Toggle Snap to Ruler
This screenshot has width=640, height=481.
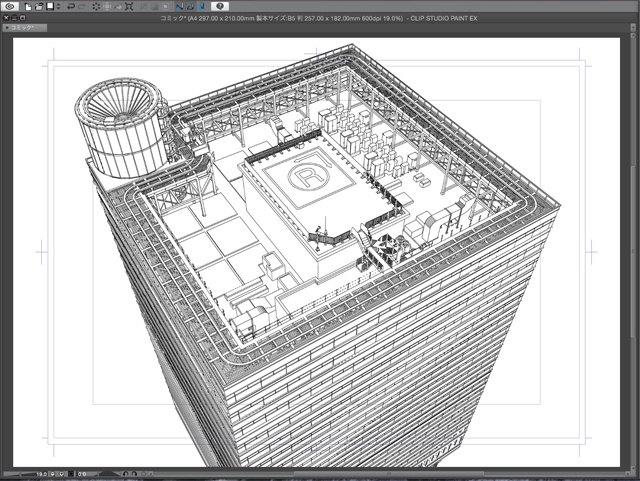click(x=179, y=7)
